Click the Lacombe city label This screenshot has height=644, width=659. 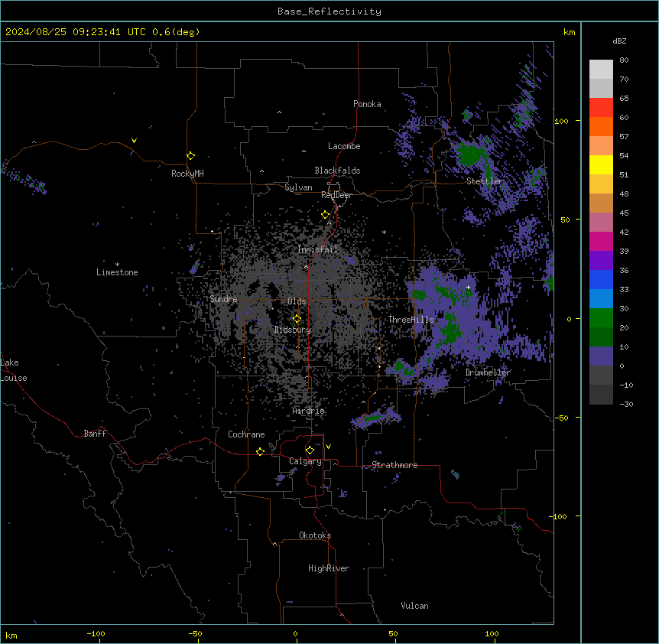(x=344, y=146)
